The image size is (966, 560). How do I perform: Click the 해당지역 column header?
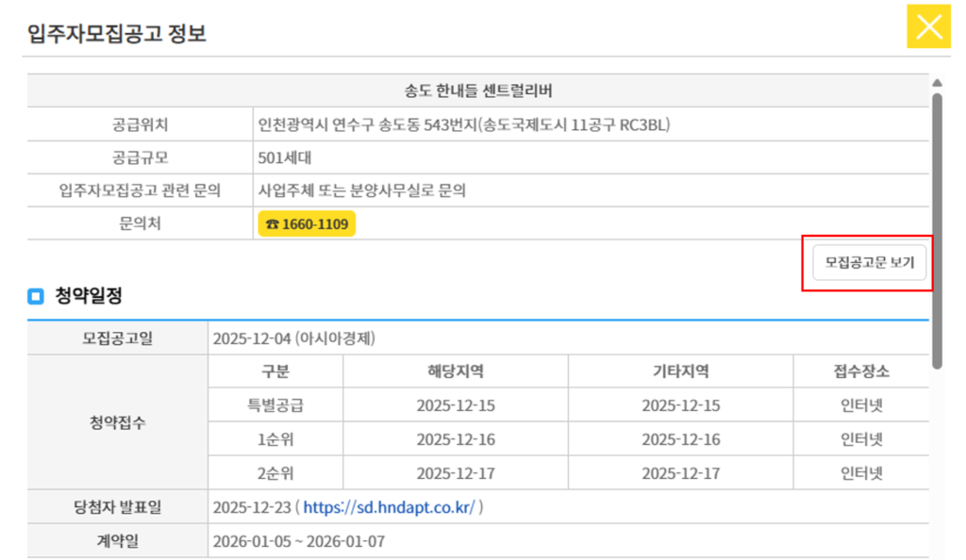click(454, 371)
